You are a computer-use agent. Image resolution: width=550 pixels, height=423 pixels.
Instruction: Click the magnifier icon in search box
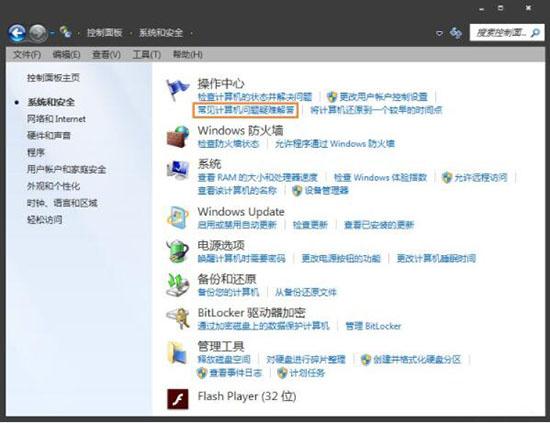point(535,33)
